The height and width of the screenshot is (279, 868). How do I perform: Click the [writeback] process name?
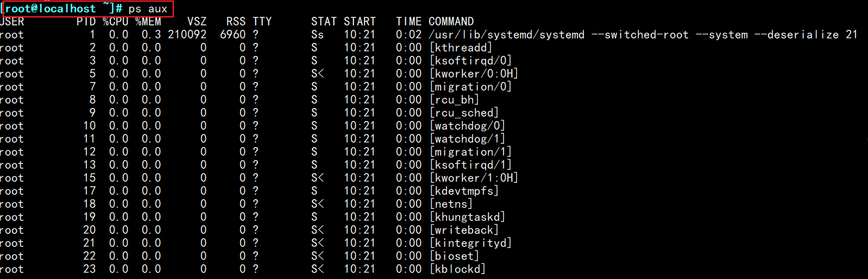click(464, 230)
